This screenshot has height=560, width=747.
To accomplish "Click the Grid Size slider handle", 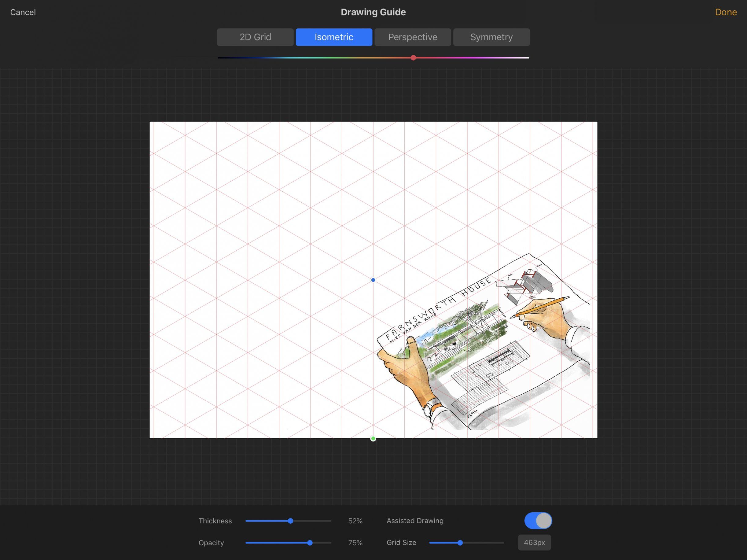I will [x=460, y=543].
